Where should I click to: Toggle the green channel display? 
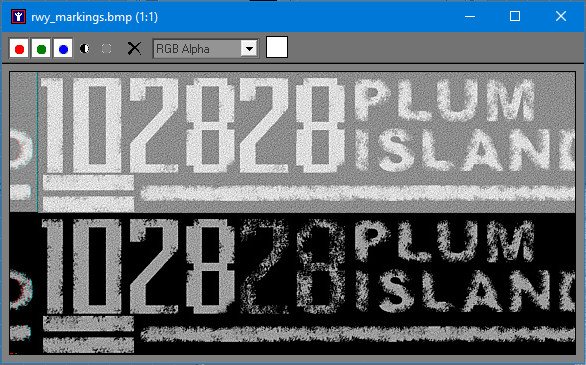pyautogui.click(x=41, y=49)
